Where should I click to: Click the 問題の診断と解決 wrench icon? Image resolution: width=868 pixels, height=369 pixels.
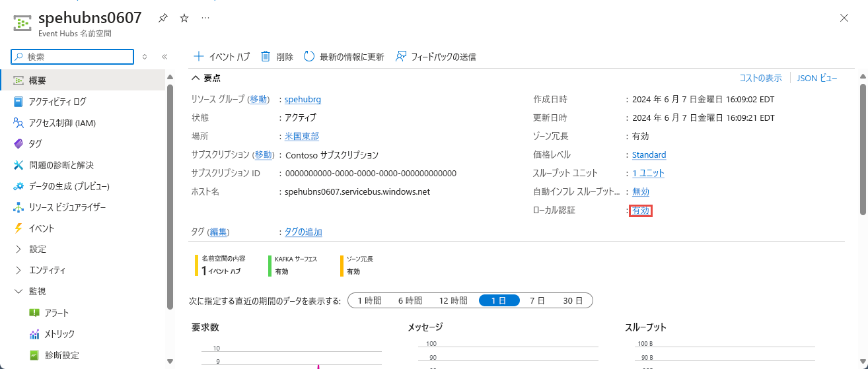point(18,165)
